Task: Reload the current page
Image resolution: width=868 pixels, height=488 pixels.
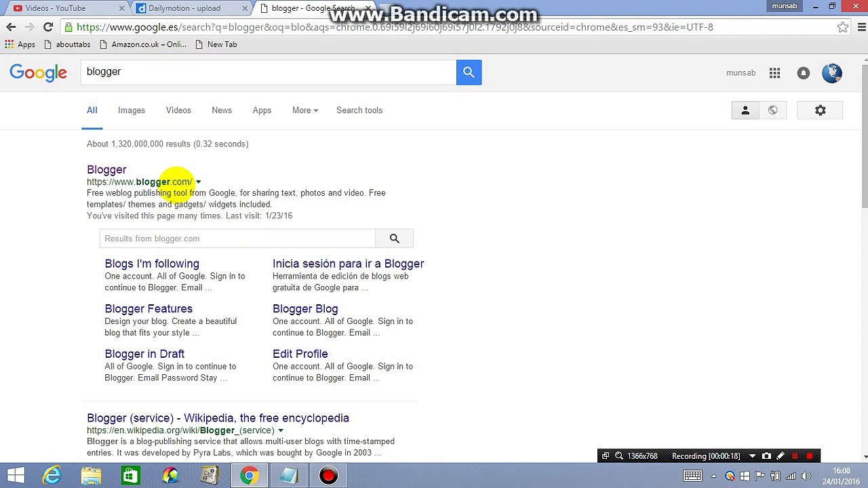Action: (48, 27)
